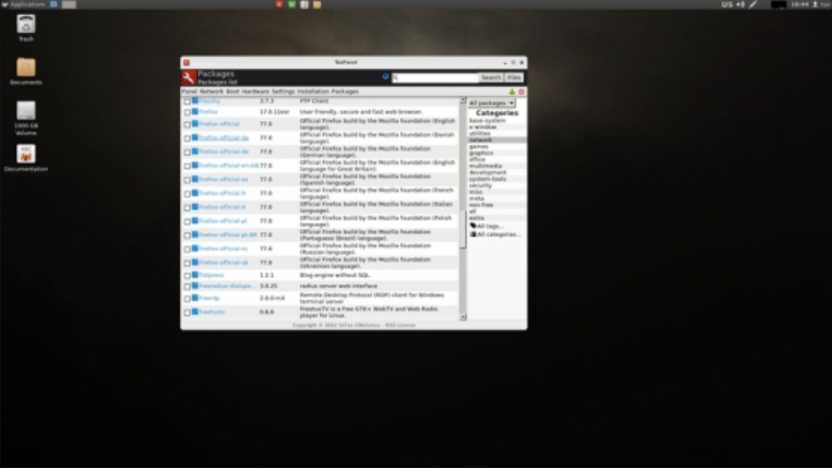Click package icon of Blog engine without SQL row
Screen dimensions: 832x468
tap(195, 274)
